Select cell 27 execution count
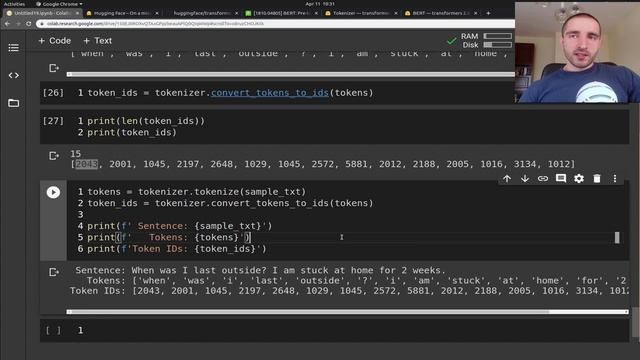 click(53, 121)
